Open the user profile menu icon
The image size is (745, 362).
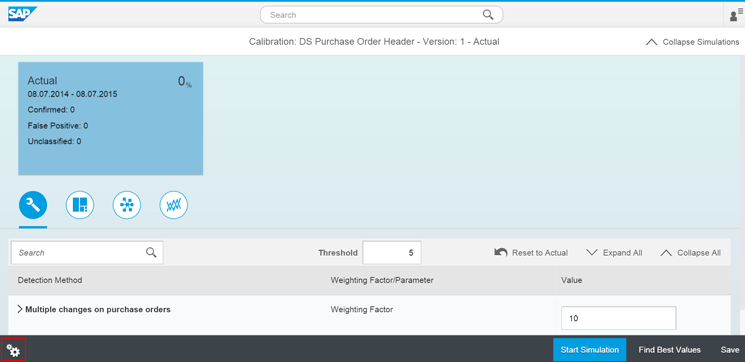click(x=736, y=15)
